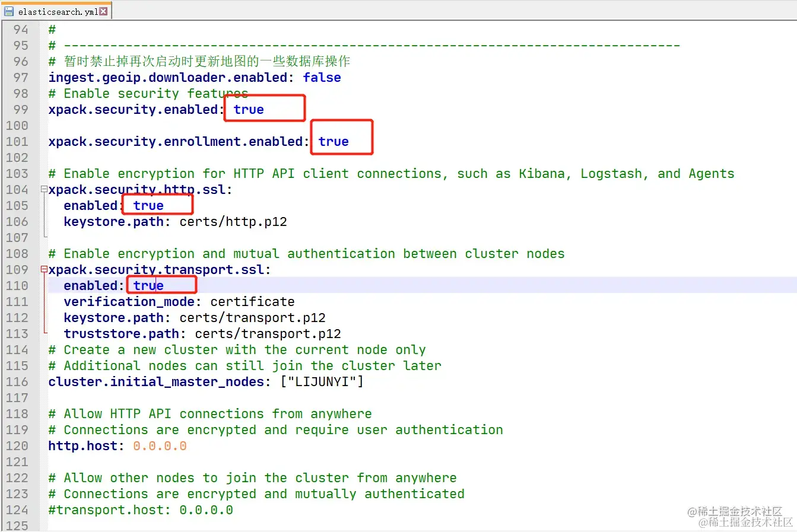
Task: Click comment 'Allow HTTP API connections from anywhere'
Action: [x=210, y=414]
